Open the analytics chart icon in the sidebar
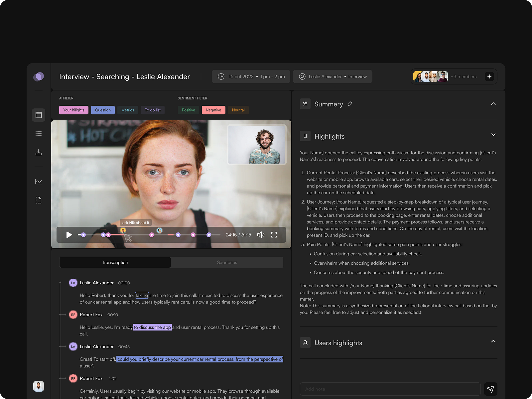 tap(38, 182)
